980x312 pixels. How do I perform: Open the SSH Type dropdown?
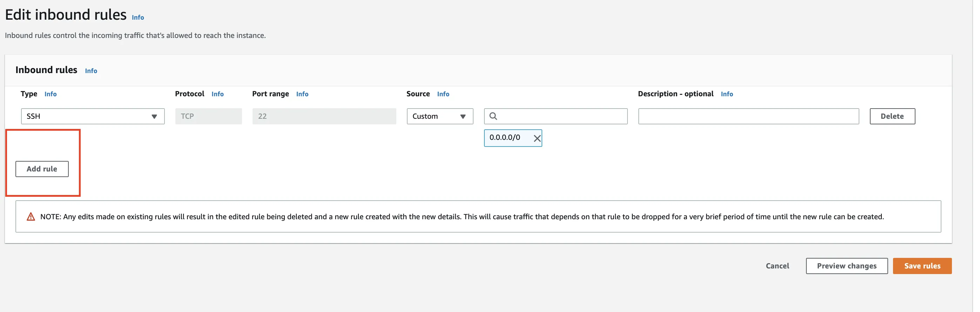93,116
